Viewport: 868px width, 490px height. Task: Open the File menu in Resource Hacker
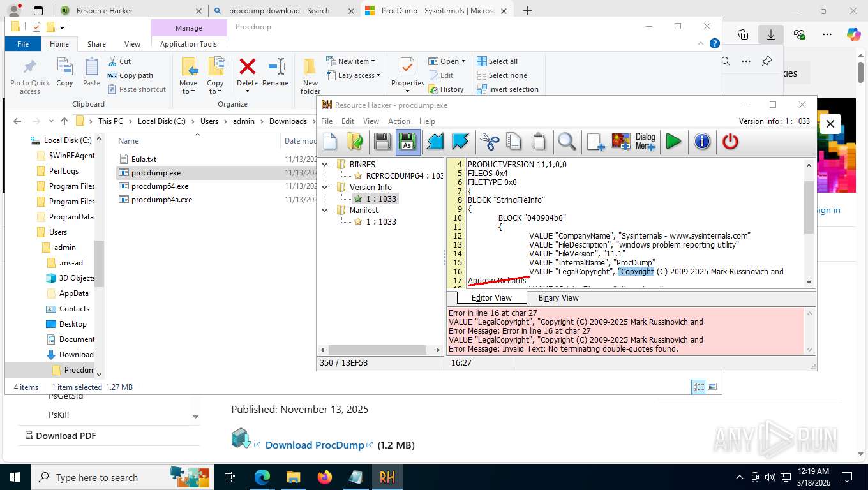pos(327,121)
